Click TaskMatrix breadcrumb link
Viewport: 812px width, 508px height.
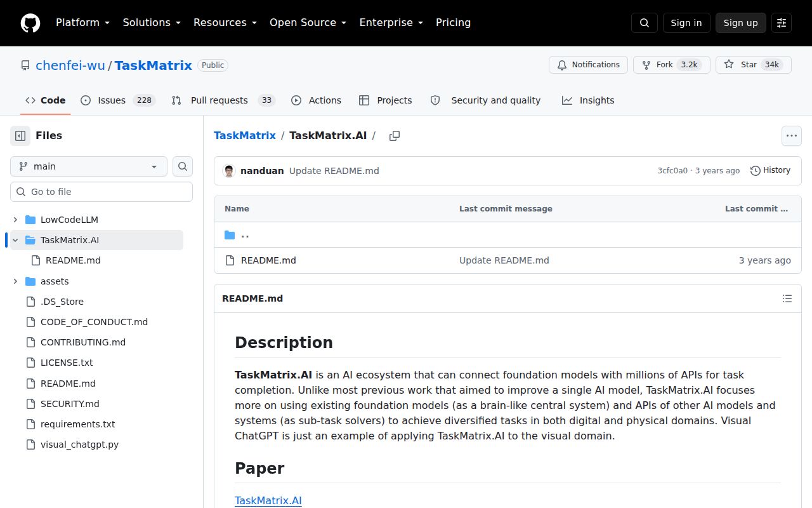pyautogui.click(x=245, y=135)
